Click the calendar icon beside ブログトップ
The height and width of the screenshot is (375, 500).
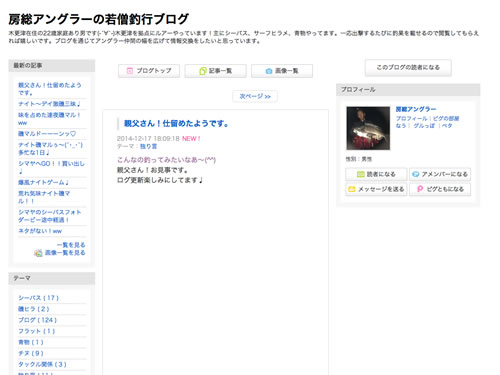pyautogui.click(x=130, y=71)
